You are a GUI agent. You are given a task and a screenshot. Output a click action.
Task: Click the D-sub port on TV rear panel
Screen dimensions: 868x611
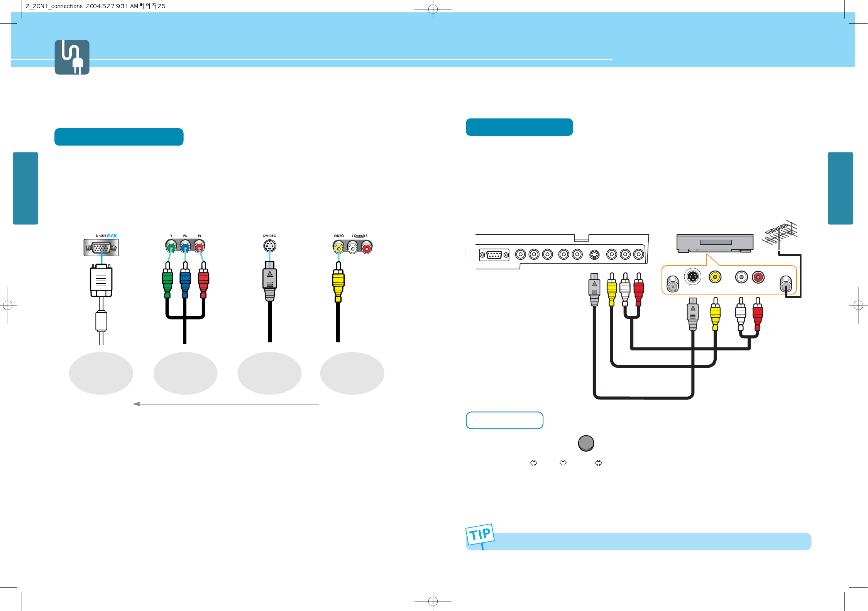click(494, 255)
